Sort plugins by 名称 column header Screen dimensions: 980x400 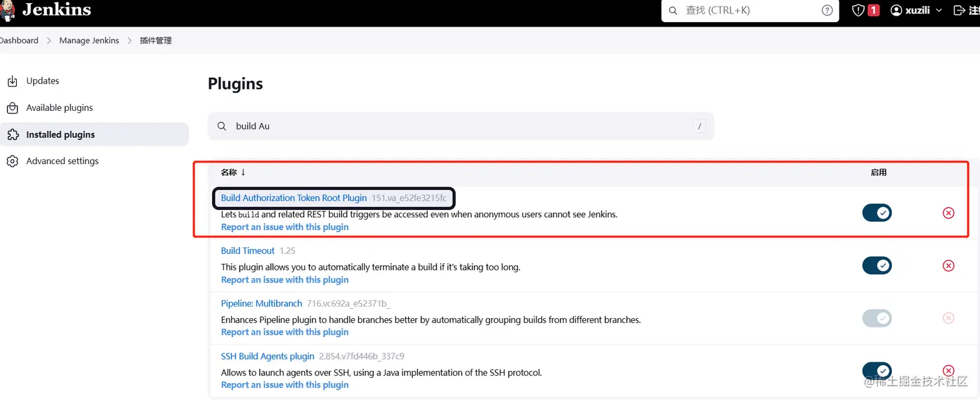(x=233, y=172)
